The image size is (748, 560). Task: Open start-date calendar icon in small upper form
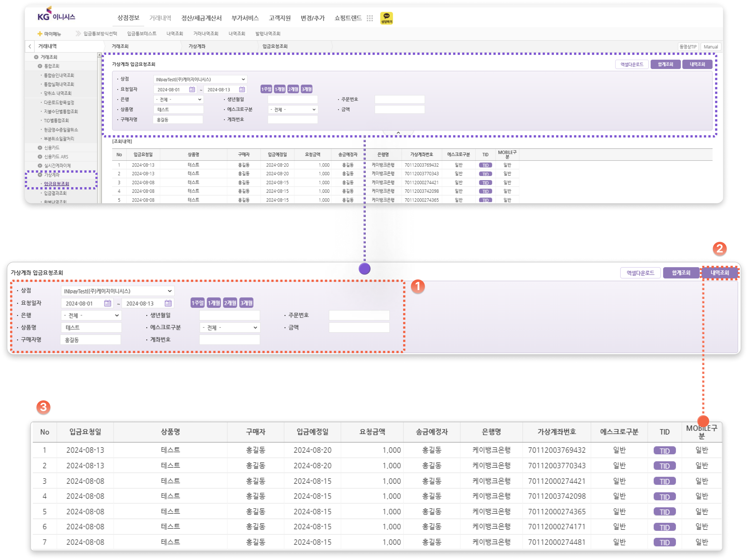(x=192, y=89)
